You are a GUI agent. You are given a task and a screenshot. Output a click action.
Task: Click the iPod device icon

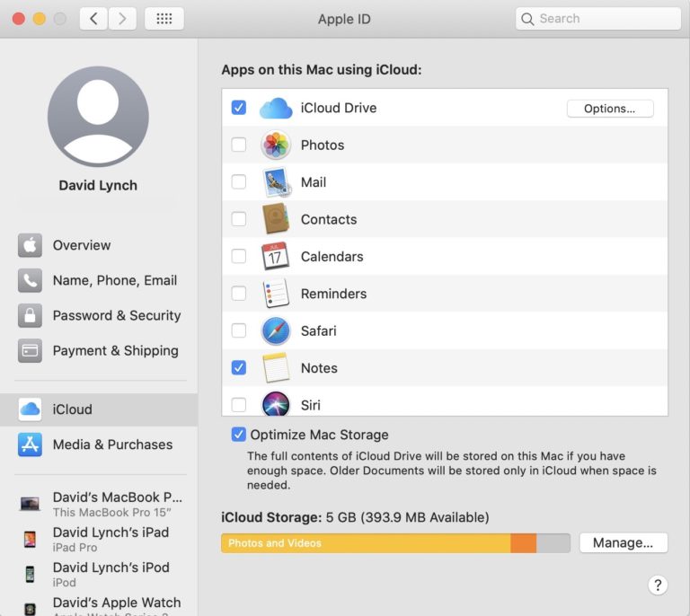coord(30,574)
